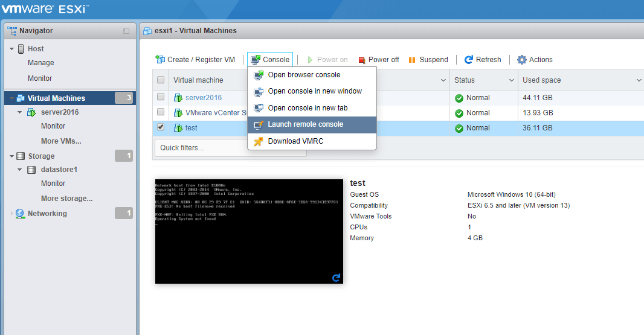Choose Open console in new window

(x=312, y=91)
